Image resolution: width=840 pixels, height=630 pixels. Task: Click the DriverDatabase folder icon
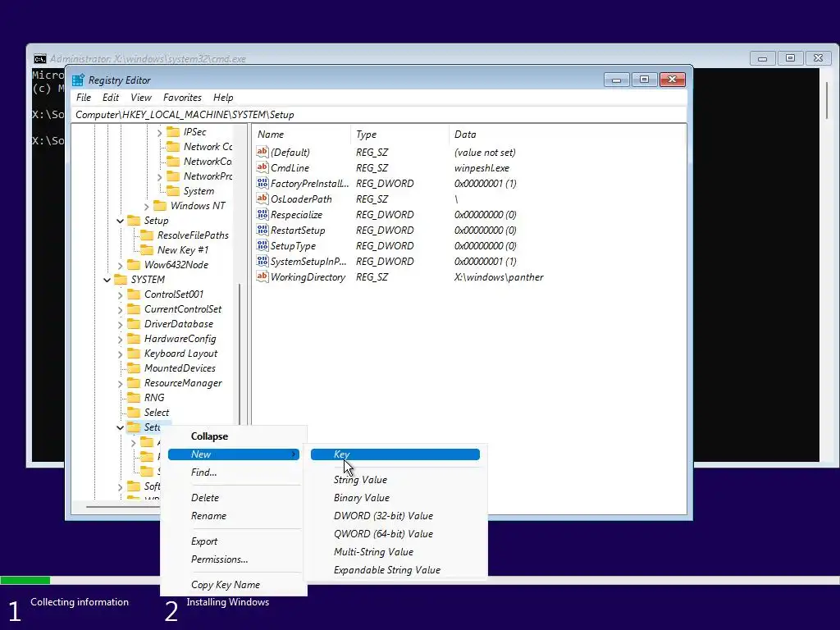pyautogui.click(x=134, y=323)
